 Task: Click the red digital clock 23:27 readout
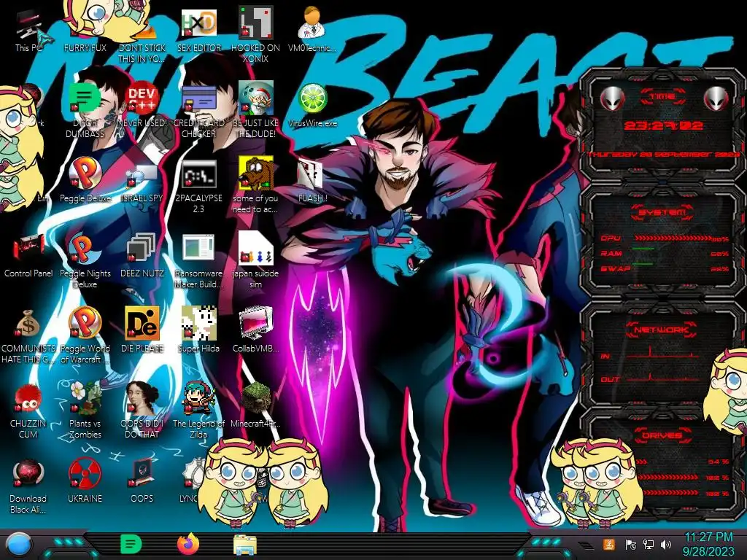pos(663,125)
